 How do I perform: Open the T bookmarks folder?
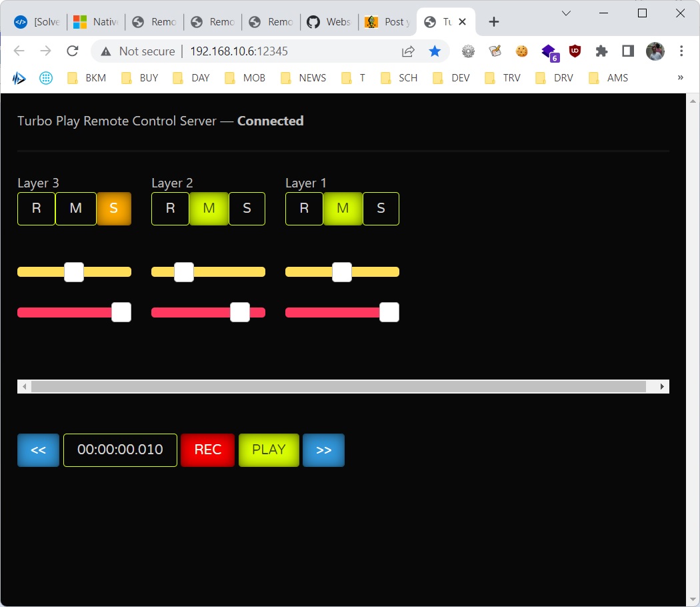pos(353,78)
